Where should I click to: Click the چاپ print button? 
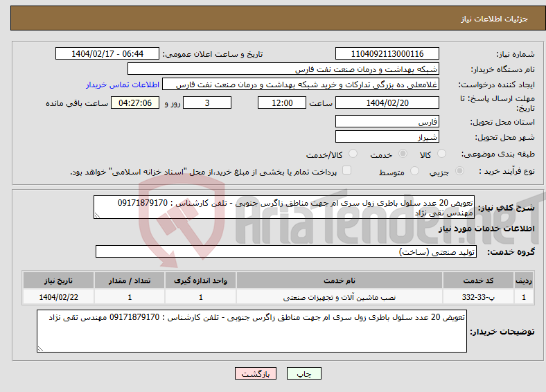point(303,373)
